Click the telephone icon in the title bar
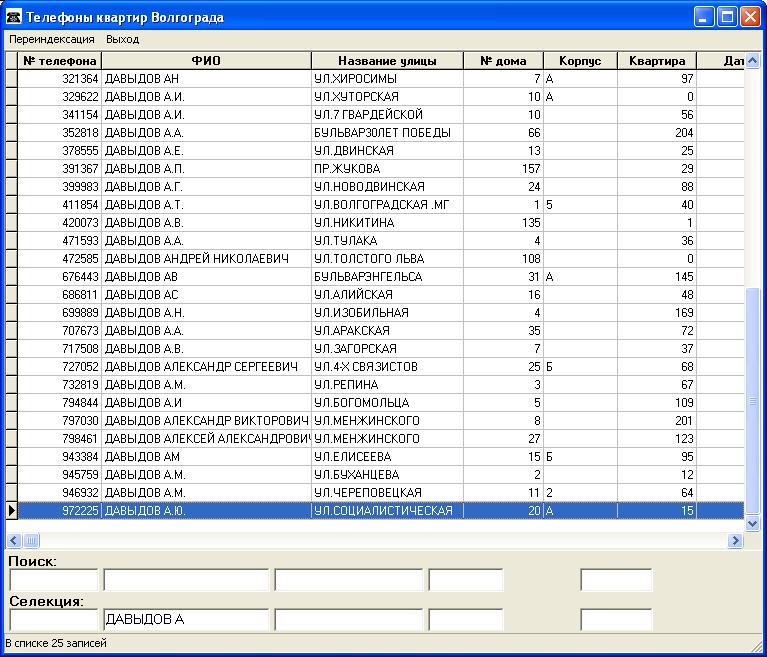767x657 pixels. [x=14, y=17]
